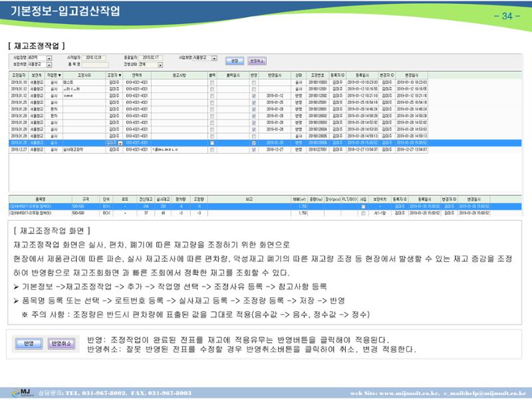Toggle the 반영 checkbox in the 2018.12.27 row
This screenshot has height=399, width=532.
(254, 150)
